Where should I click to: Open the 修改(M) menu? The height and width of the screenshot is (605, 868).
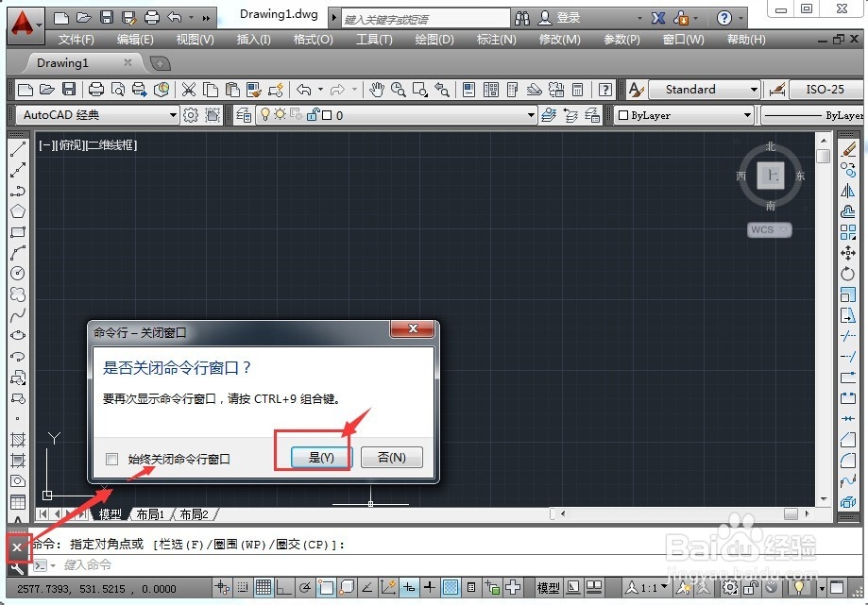[x=560, y=40]
